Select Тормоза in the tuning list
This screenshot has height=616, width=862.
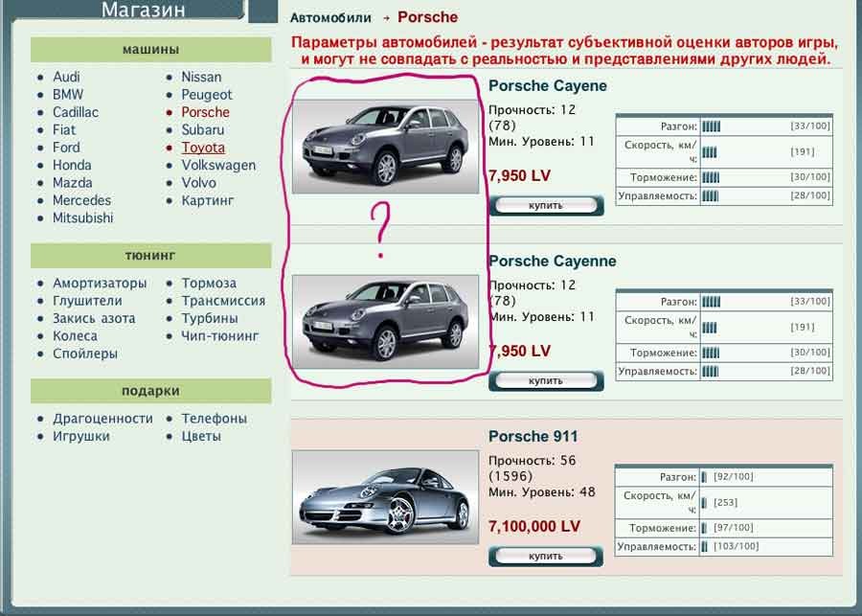tap(209, 284)
